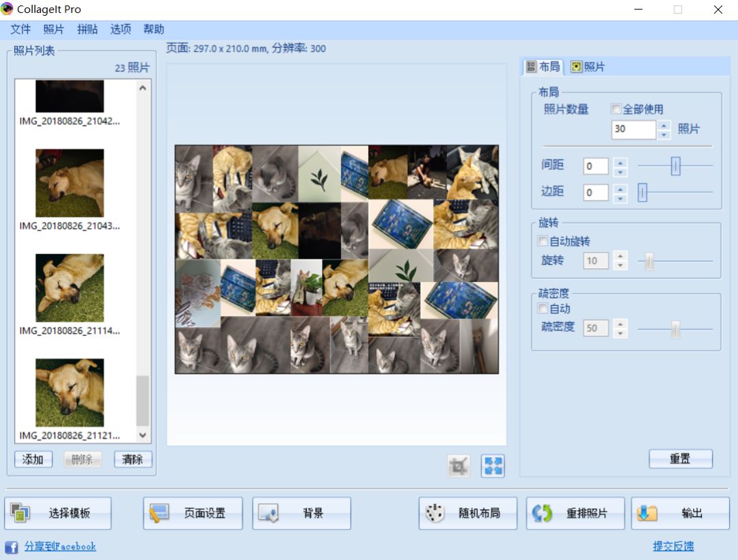Viewport: 738px width, 560px height.
Task: Click the up arrow beside photo count 30
Action: (x=663, y=126)
